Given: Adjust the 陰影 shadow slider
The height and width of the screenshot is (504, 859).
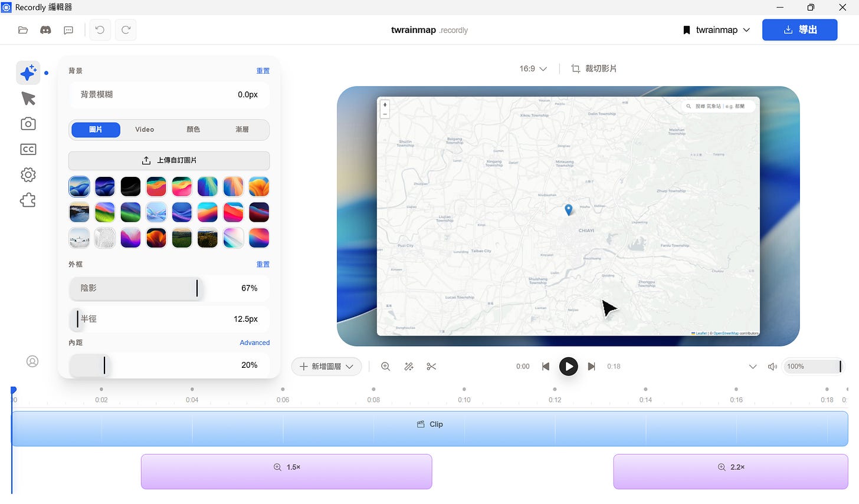Looking at the screenshot, I should pos(169,288).
